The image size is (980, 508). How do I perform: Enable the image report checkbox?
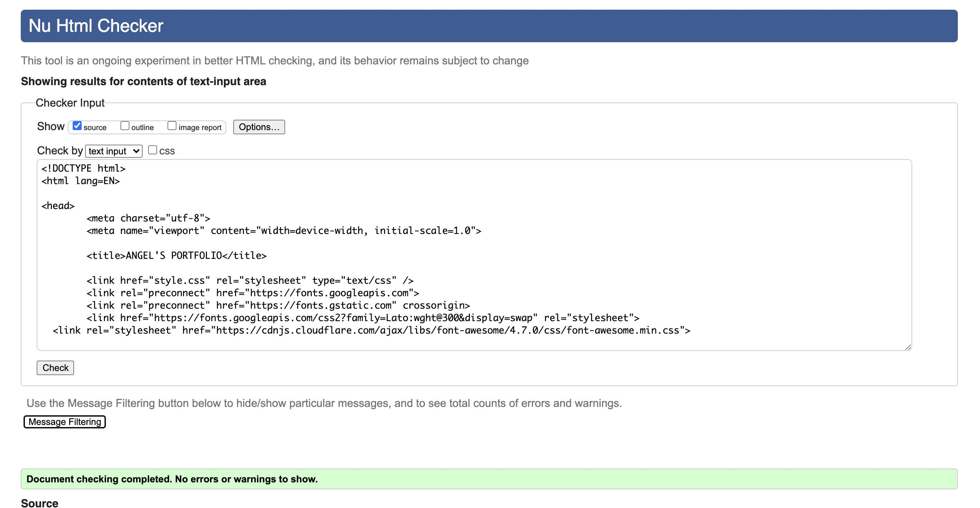(x=172, y=125)
